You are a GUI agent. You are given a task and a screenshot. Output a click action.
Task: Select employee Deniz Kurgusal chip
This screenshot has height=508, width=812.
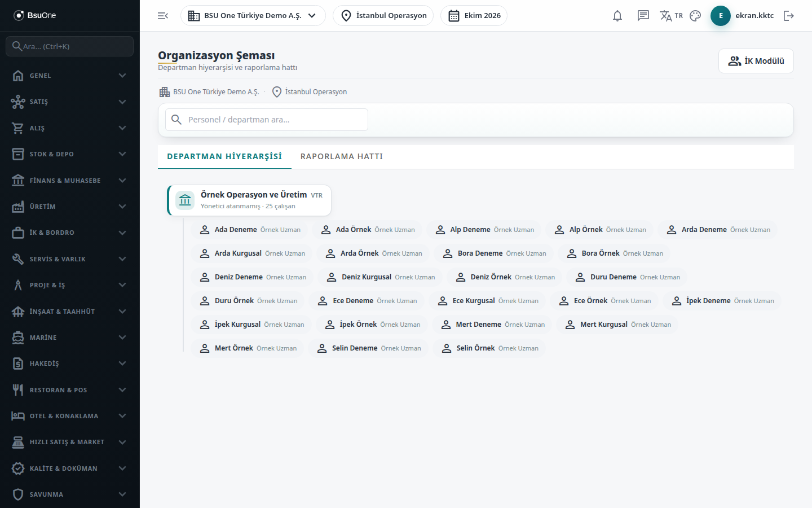tap(379, 277)
